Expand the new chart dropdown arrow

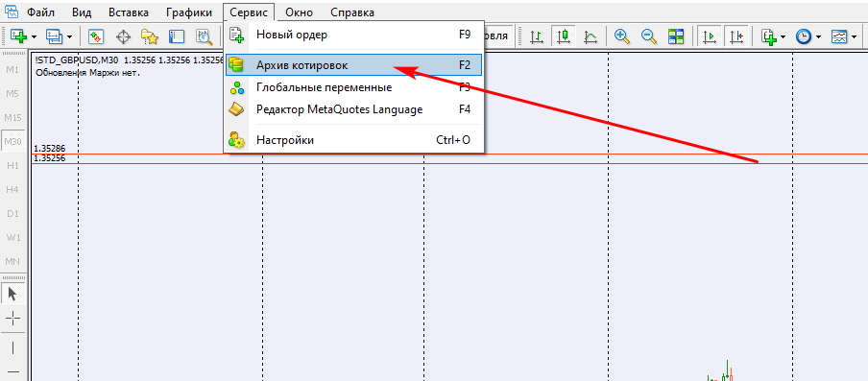click(34, 37)
